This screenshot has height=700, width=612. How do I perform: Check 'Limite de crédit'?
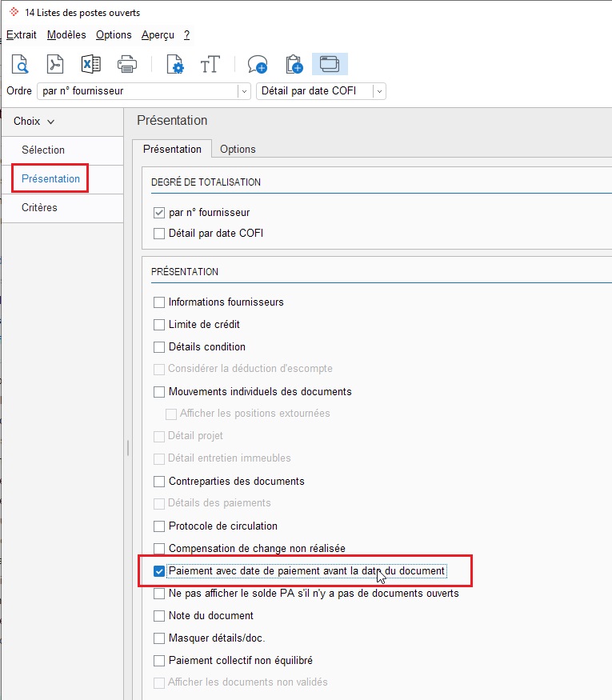click(159, 325)
